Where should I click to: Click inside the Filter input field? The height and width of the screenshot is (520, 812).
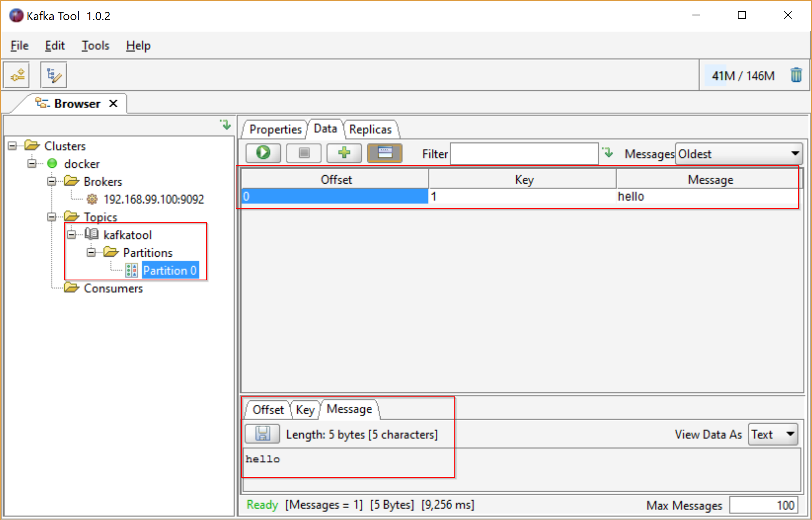524,154
